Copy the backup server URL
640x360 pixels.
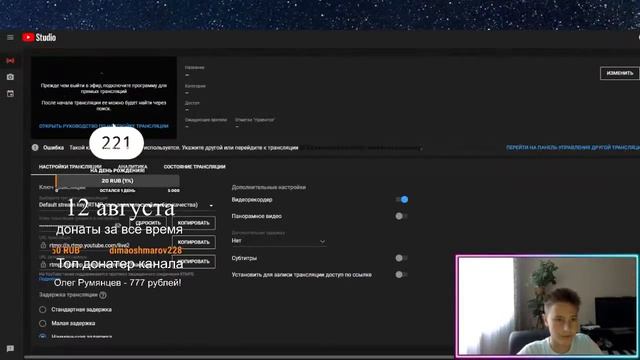(x=193, y=261)
